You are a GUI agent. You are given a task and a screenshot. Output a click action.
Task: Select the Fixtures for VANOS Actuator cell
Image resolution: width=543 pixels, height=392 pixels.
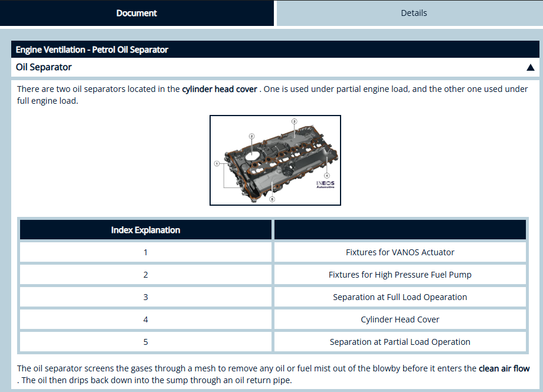click(400, 252)
